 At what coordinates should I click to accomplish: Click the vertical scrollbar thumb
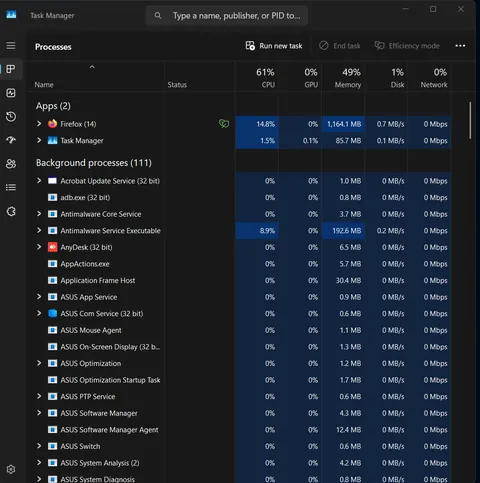coord(470,120)
